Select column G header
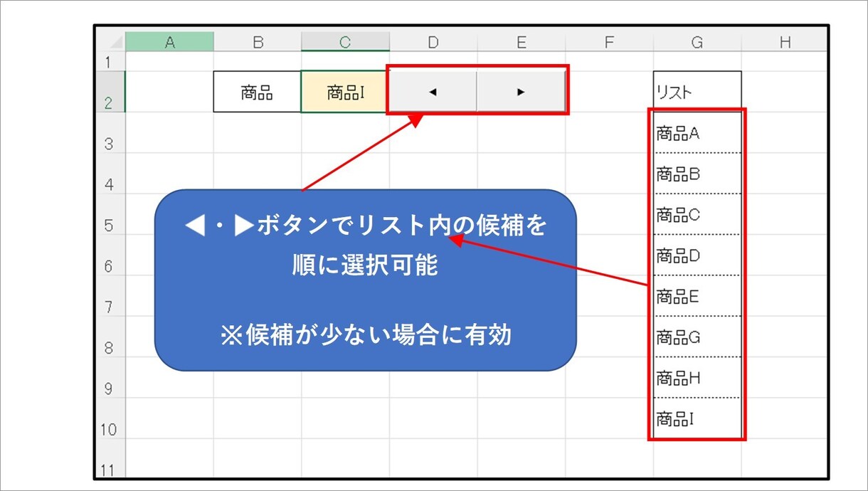Viewport: 868px width, 491px height. tap(697, 42)
